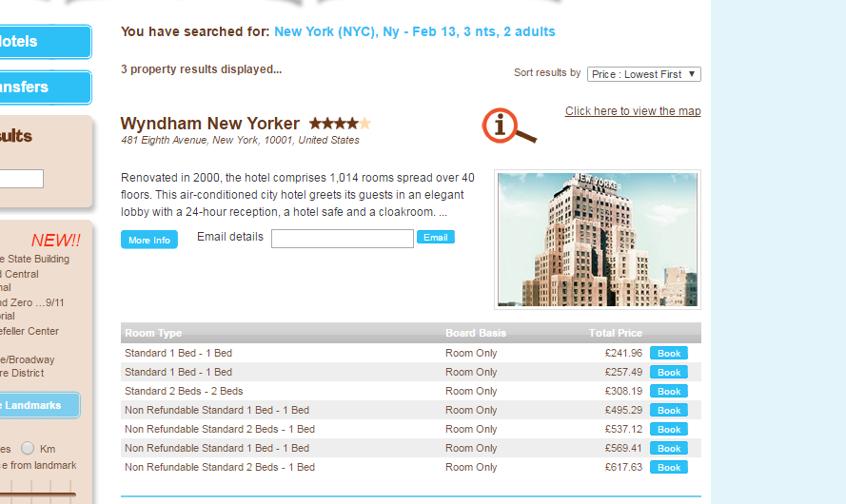The height and width of the screenshot is (504, 846).
Task: Adjust the distance from landmark slider
Action: click(37, 493)
